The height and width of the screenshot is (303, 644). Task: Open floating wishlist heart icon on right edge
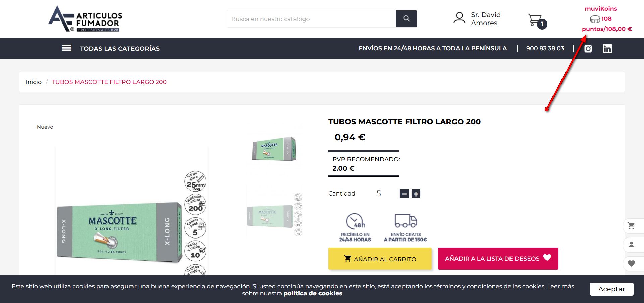point(631,264)
